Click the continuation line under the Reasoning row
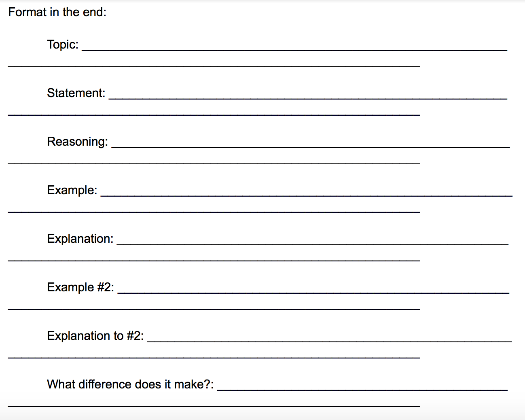The image size is (525, 420). [214, 161]
